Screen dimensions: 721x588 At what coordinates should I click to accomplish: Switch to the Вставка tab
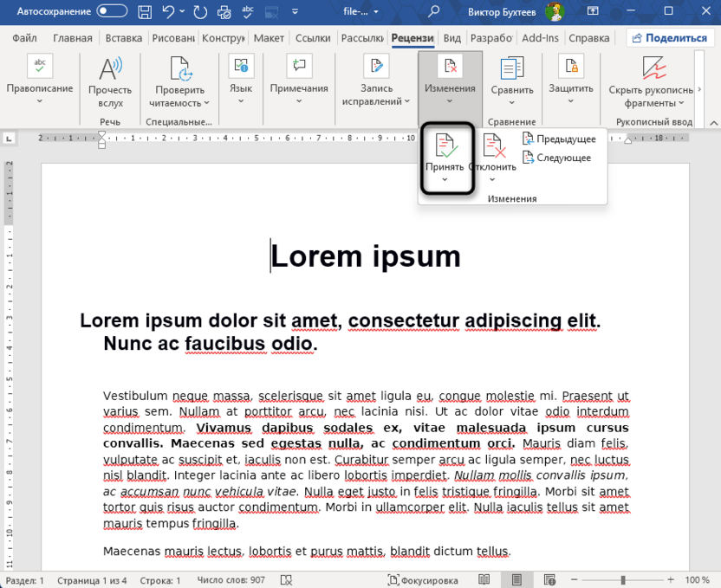coord(124,38)
